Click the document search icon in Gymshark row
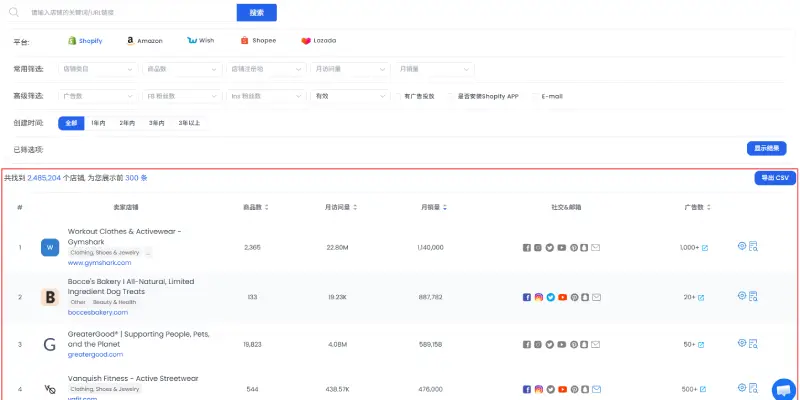Image resolution: width=800 pixels, height=400 pixels. coord(754,246)
